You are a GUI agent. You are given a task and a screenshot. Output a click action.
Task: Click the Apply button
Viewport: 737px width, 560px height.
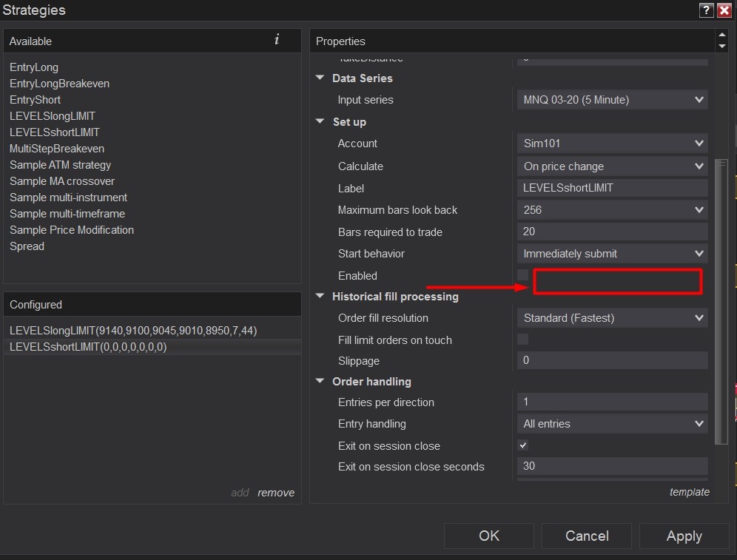click(684, 536)
